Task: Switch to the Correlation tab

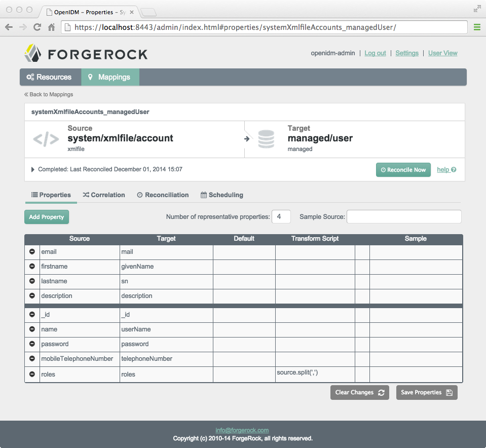Action: pyautogui.click(x=104, y=195)
